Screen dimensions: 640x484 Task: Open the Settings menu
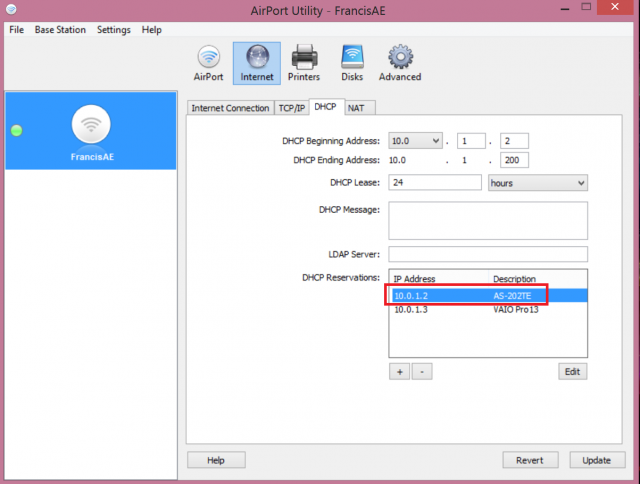click(x=113, y=30)
